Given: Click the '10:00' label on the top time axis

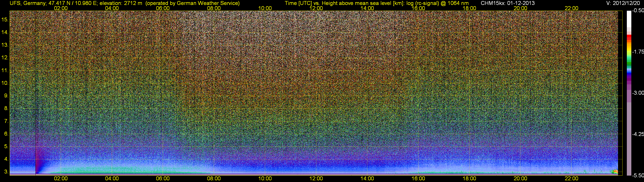Looking at the screenshot, I should [x=265, y=8].
